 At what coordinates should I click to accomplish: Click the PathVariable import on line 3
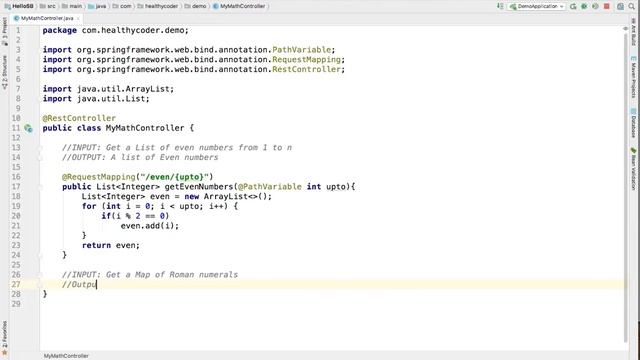(302, 50)
